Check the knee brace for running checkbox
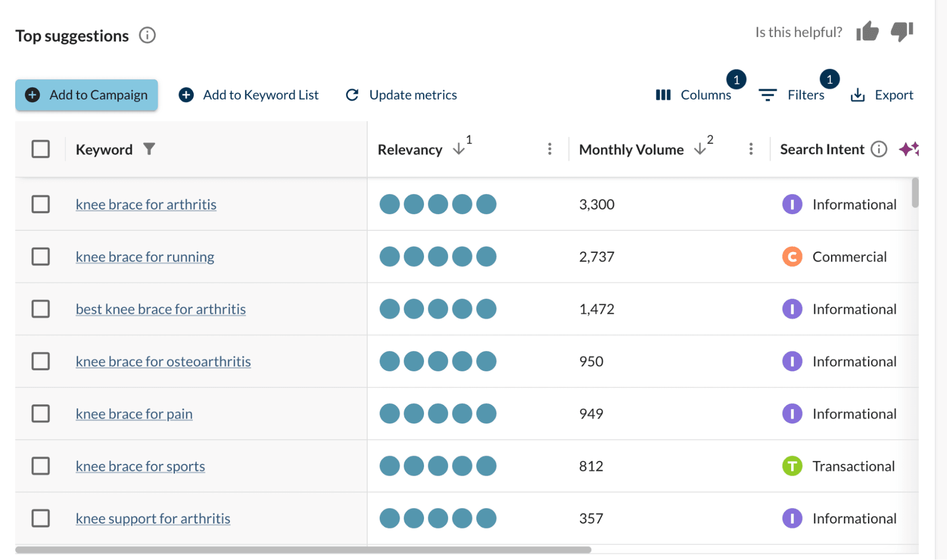The width and height of the screenshot is (947, 560). coord(41,257)
